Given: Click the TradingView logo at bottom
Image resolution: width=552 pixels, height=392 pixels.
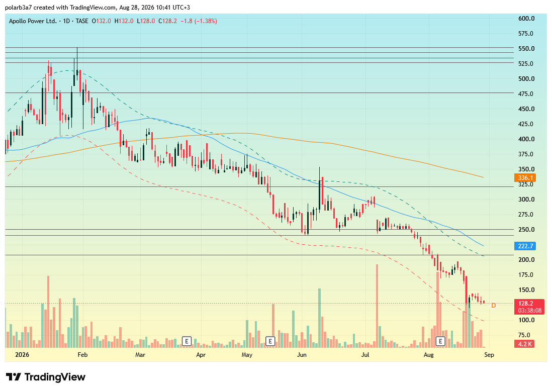Looking at the screenshot, I should tap(46, 377).
